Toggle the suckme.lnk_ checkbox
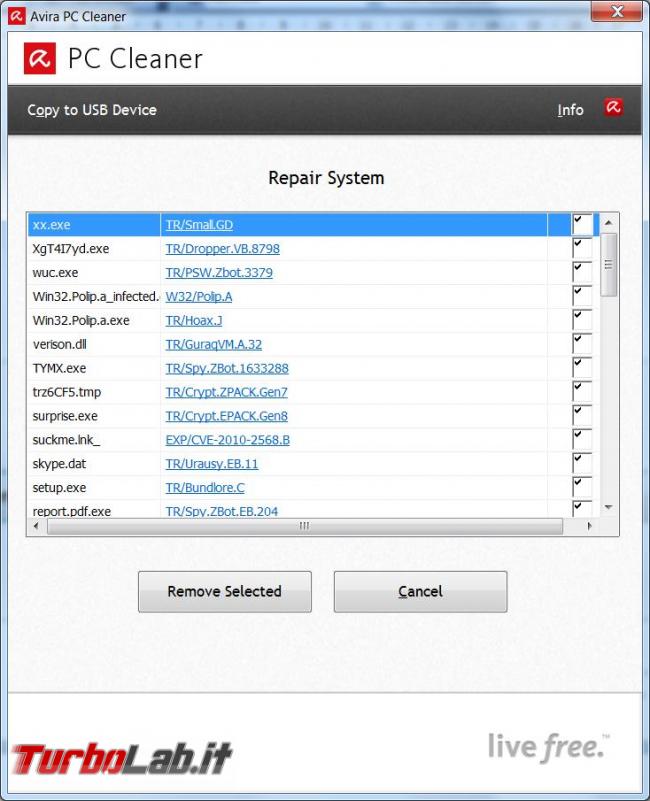The height and width of the screenshot is (801, 650). (582, 439)
